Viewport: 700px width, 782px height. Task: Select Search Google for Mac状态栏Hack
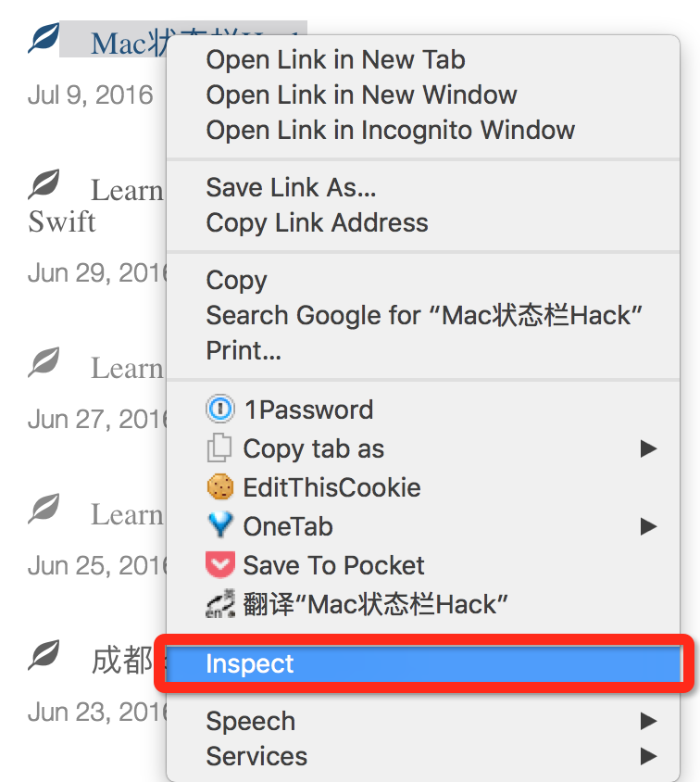(x=423, y=315)
